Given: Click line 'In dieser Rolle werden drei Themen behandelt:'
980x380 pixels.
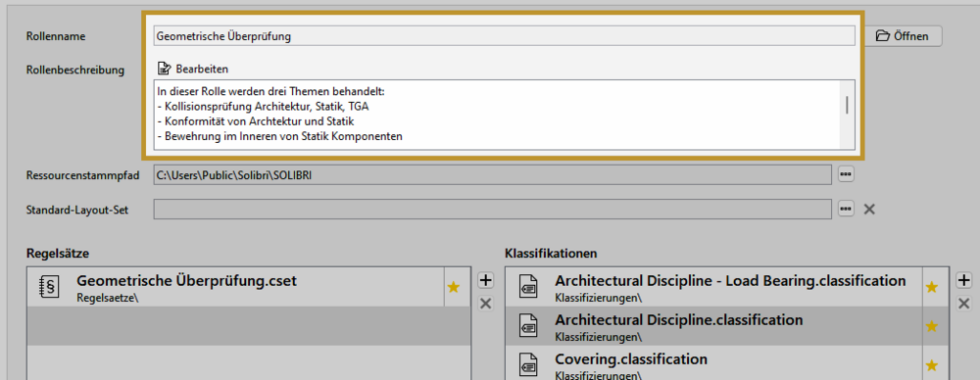Looking at the screenshot, I should [270, 92].
